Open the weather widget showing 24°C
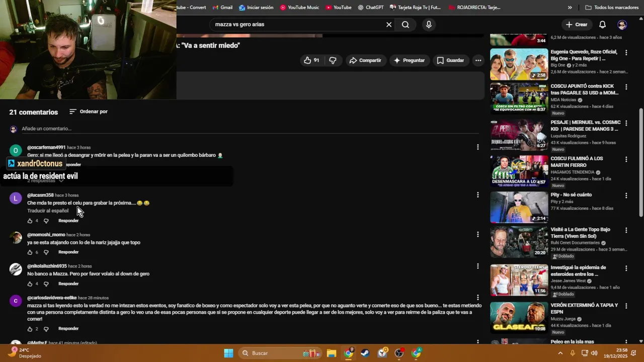 point(25,353)
